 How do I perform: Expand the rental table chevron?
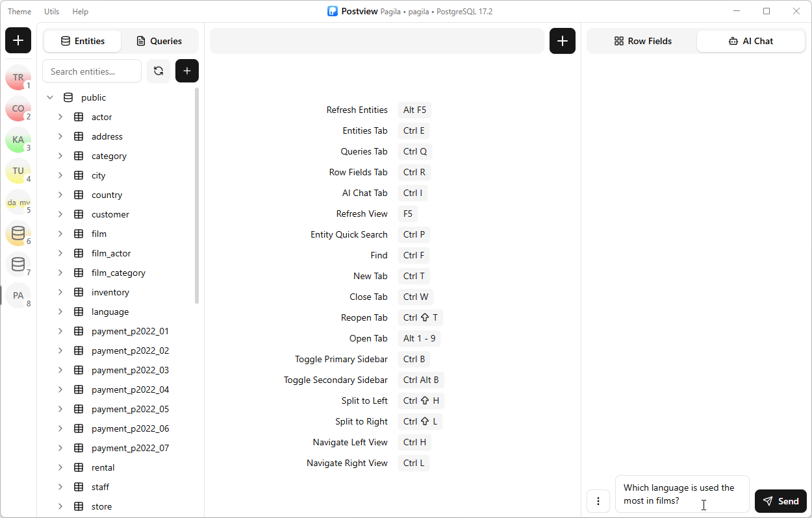click(x=60, y=467)
